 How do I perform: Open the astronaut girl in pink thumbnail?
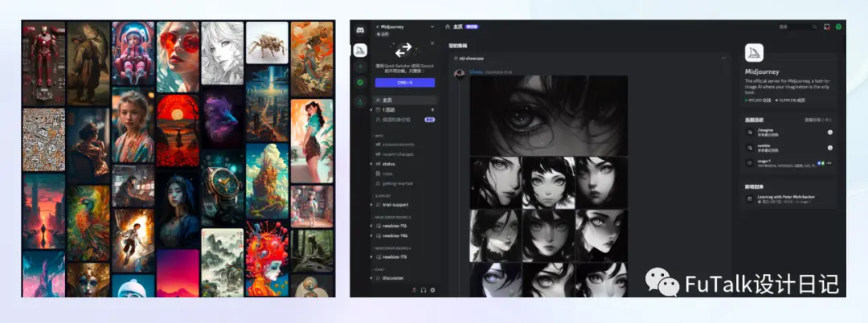(133, 53)
